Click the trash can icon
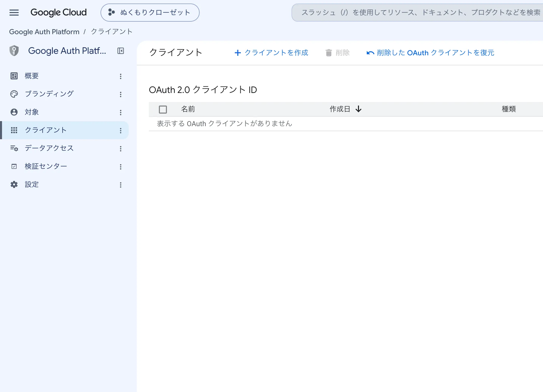Image resolution: width=543 pixels, height=392 pixels. (329, 53)
